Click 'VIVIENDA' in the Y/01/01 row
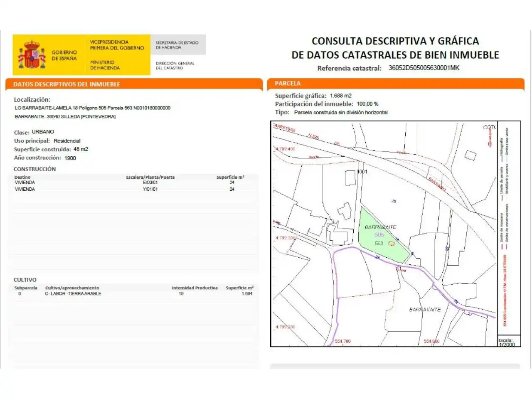532x399 pixels. 25,189
